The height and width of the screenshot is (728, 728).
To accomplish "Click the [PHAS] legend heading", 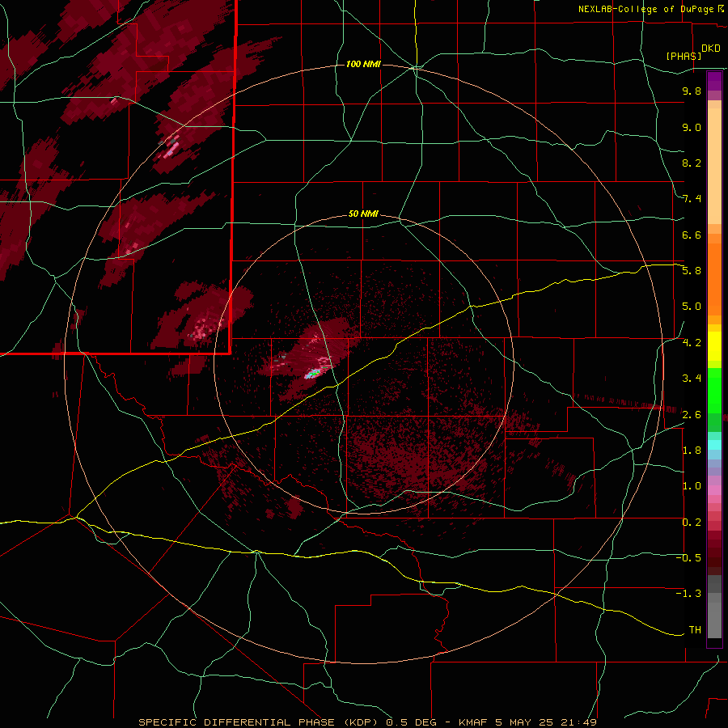I will [x=684, y=56].
